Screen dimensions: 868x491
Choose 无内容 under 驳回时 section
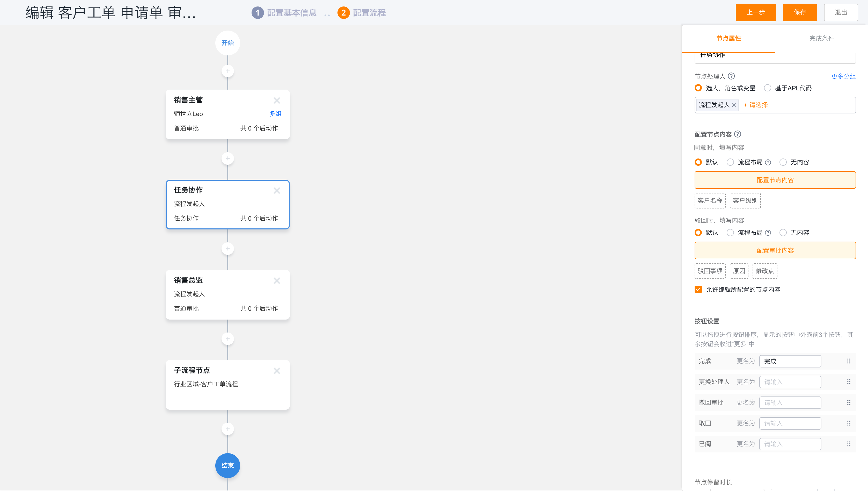click(x=783, y=233)
